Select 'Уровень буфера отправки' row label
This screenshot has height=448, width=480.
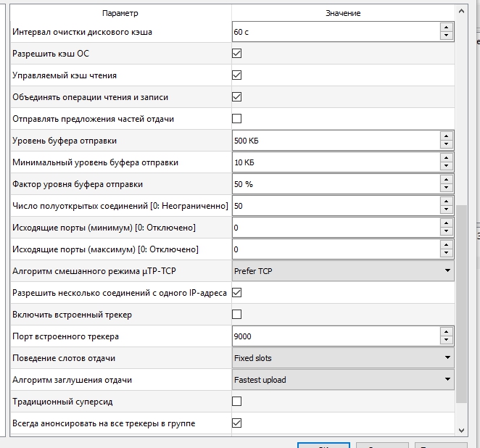(x=65, y=141)
